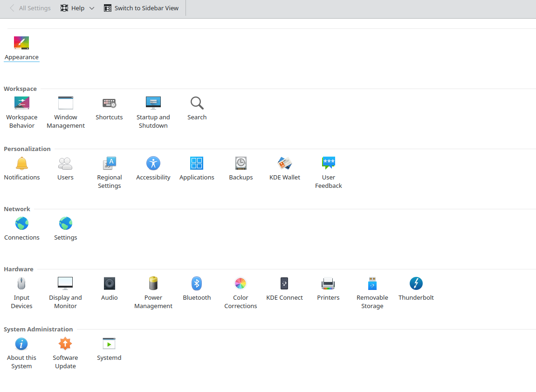Open Notifications bell icon
Image resolution: width=536 pixels, height=392 pixels.
pos(21,163)
